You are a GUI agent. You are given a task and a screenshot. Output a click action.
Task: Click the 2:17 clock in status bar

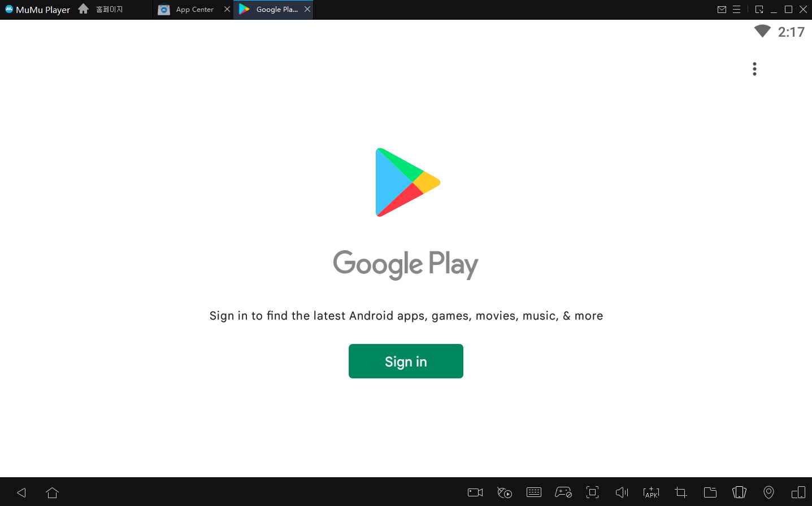click(791, 32)
